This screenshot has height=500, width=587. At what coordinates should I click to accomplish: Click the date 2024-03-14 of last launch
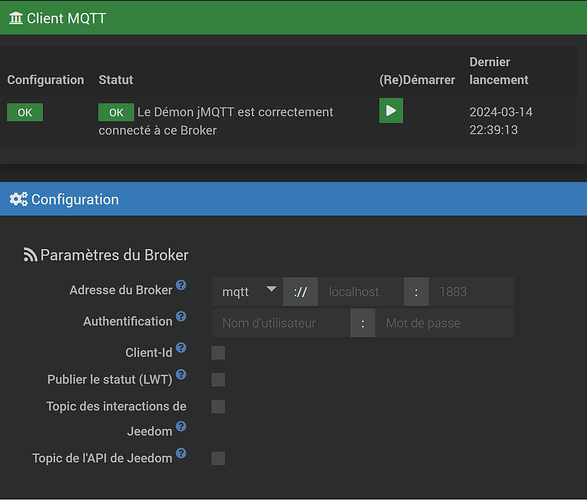(x=501, y=112)
